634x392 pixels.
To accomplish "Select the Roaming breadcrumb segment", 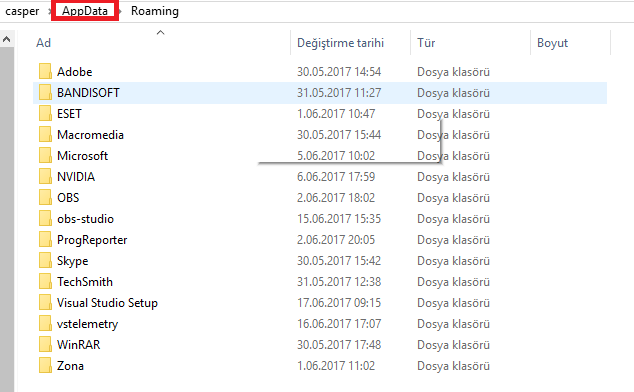I will [x=155, y=11].
